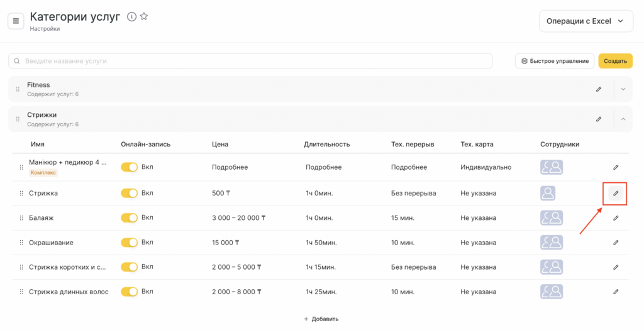This screenshot has height=330, width=644.
Task: Open staff icon for Стрижка длинных волос
Action: tap(551, 292)
